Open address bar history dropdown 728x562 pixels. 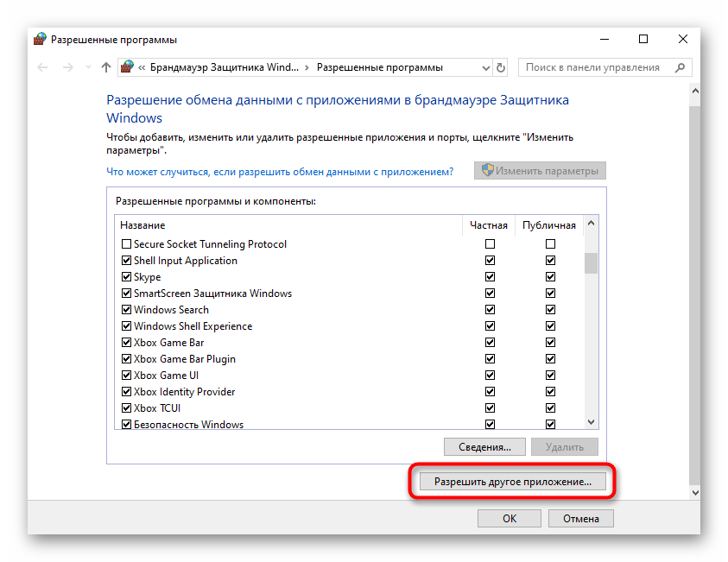pyautogui.click(x=484, y=67)
